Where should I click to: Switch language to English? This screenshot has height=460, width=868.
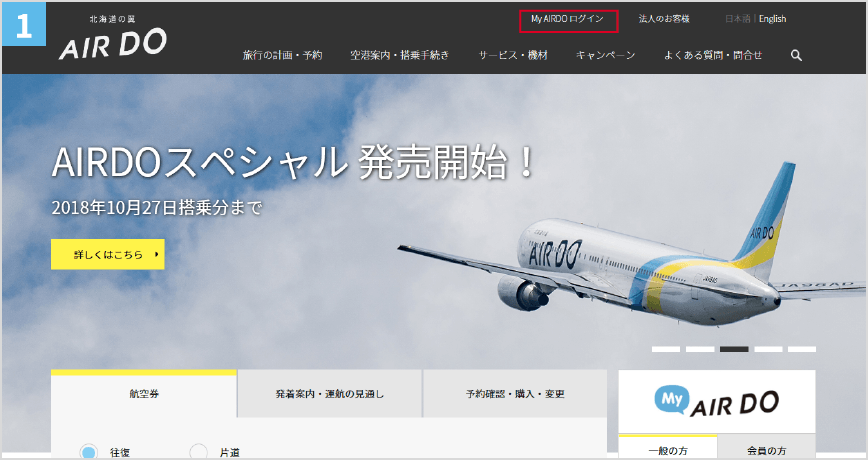click(x=772, y=19)
